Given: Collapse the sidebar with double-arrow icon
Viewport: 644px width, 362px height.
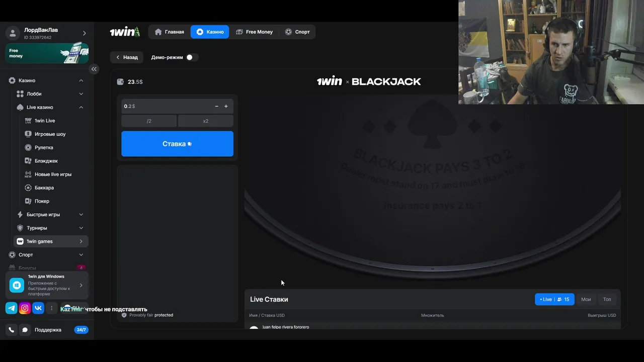Looking at the screenshot, I should pos(94,69).
